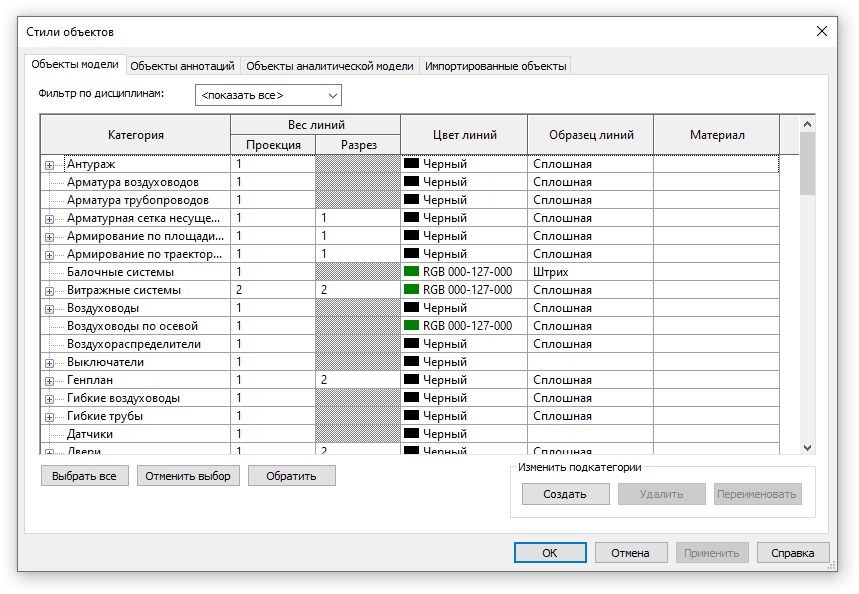859x594 pixels.
Task: Click Цвет линий column header
Action: coord(465,135)
